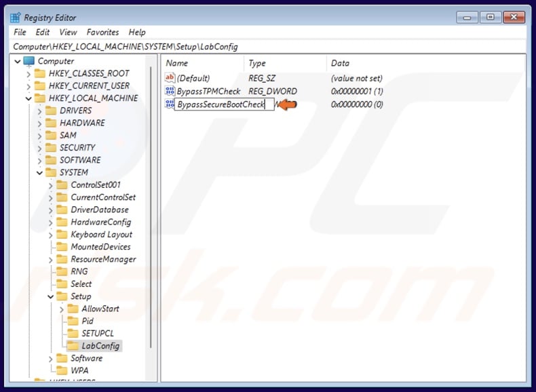Viewport: 536px width, 392px height.
Task: Sort values by the Type column header
Action: [x=286, y=63]
